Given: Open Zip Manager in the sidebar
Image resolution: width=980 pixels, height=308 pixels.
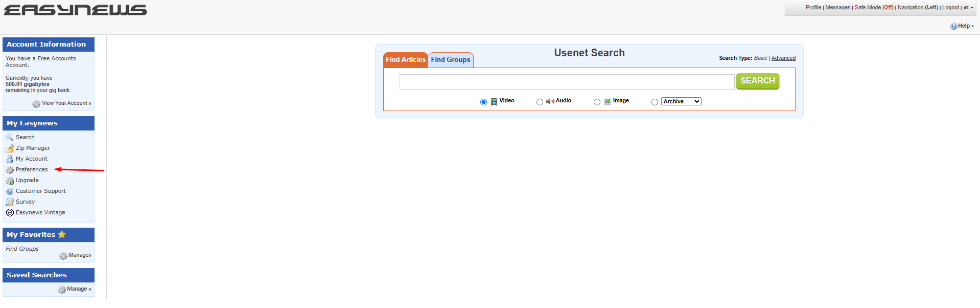Looking at the screenshot, I should click(x=33, y=148).
